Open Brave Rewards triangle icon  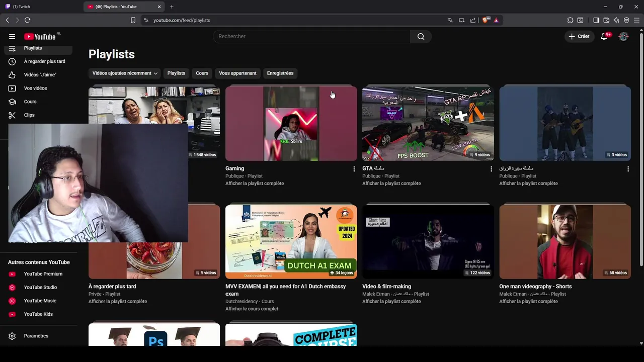coord(496,20)
